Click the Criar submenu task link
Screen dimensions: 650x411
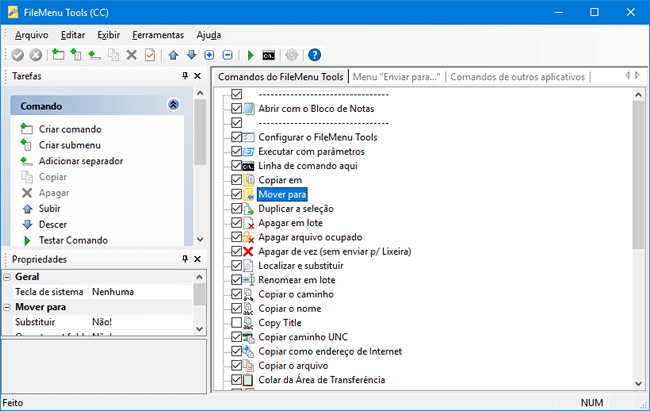[x=72, y=145]
